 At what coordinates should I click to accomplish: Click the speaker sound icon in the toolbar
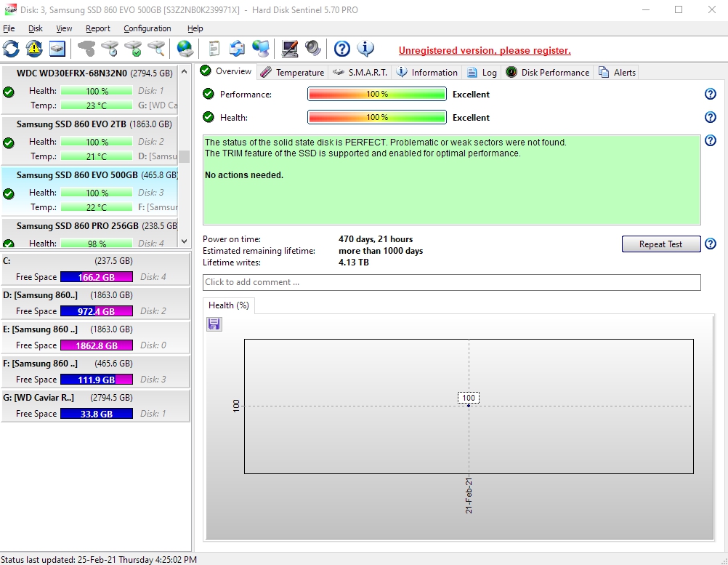tap(313, 49)
